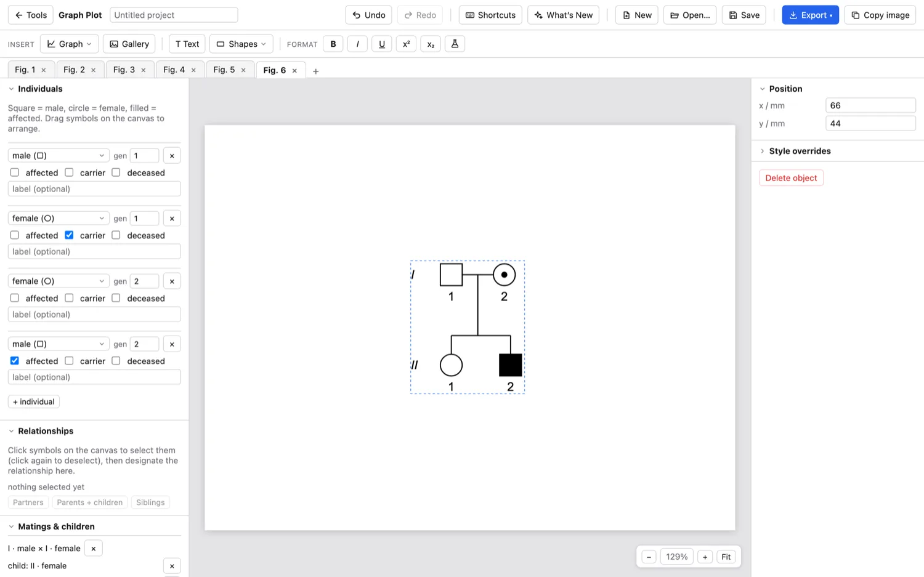This screenshot has width=924, height=577.
Task: Click the project name field
Action: (174, 15)
